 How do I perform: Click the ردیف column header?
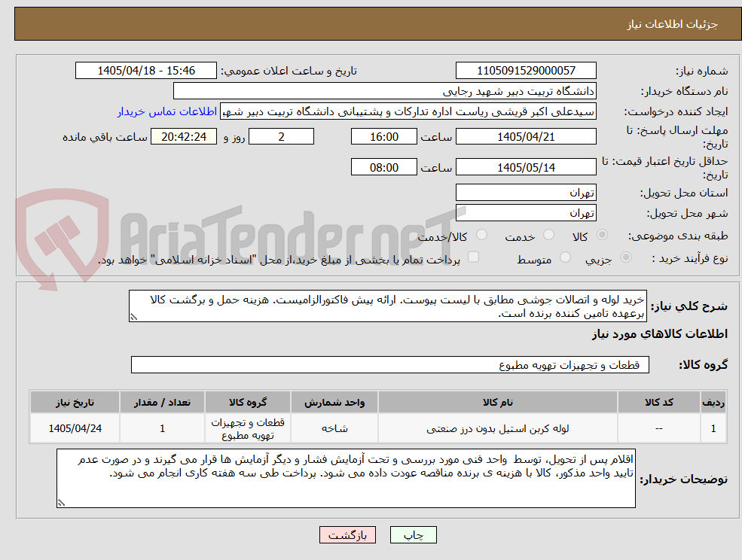(x=713, y=403)
